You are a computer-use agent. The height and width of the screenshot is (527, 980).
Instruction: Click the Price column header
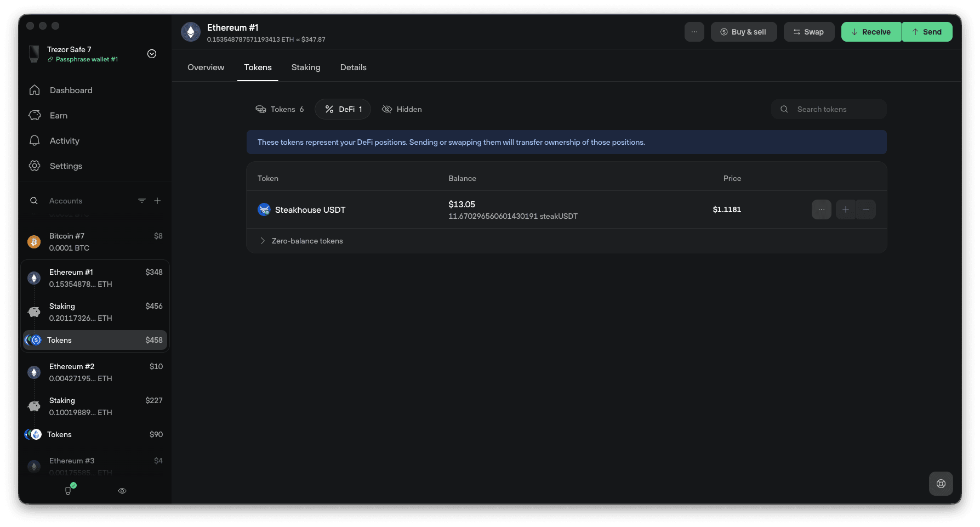[732, 178]
